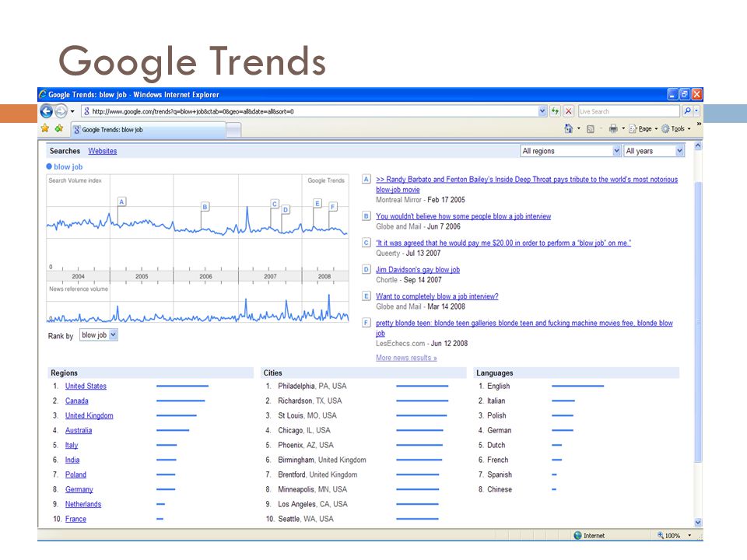
Task: Click news list letter icon E
Action: [366, 296]
